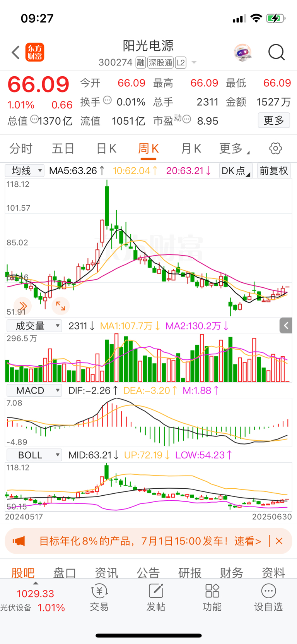Tap info icon next to 总值

[34, 119]
